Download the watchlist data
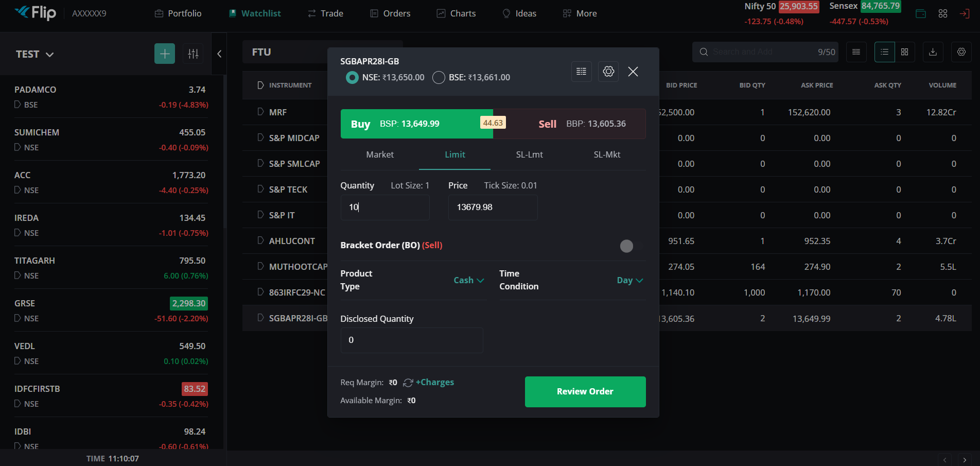Viewport: 980px width, 466px height. coord(933,52)
